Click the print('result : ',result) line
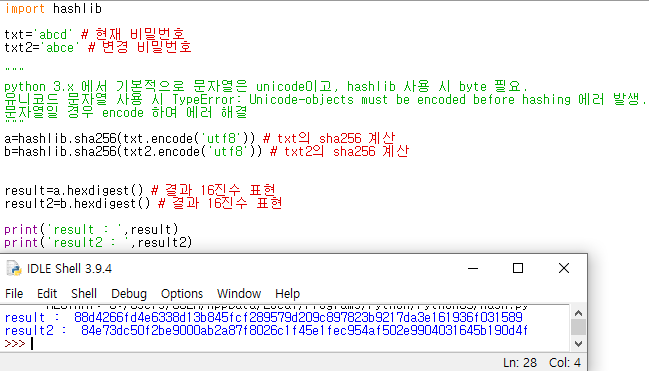Viewport: 649px width, 371px height. point(91,229)
